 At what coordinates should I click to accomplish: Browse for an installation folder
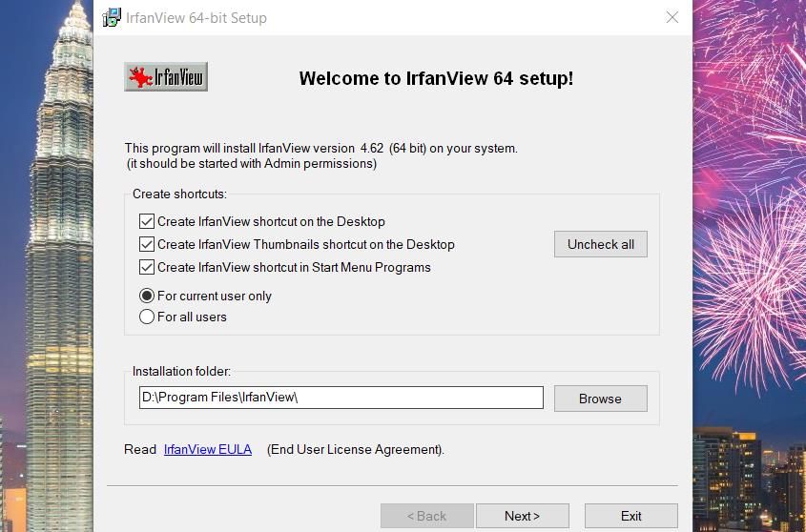pos(600,399)
